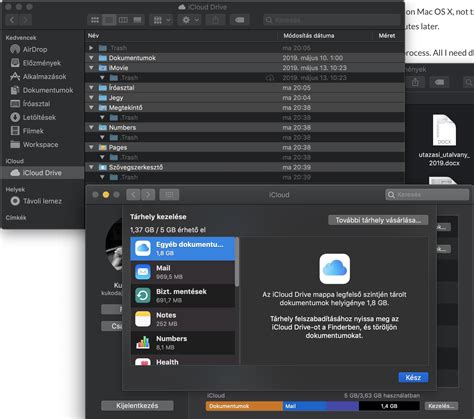Screen dimensions: 474x419
Task: Minimize the iCloud preferences window
Action: coord(106,195)
